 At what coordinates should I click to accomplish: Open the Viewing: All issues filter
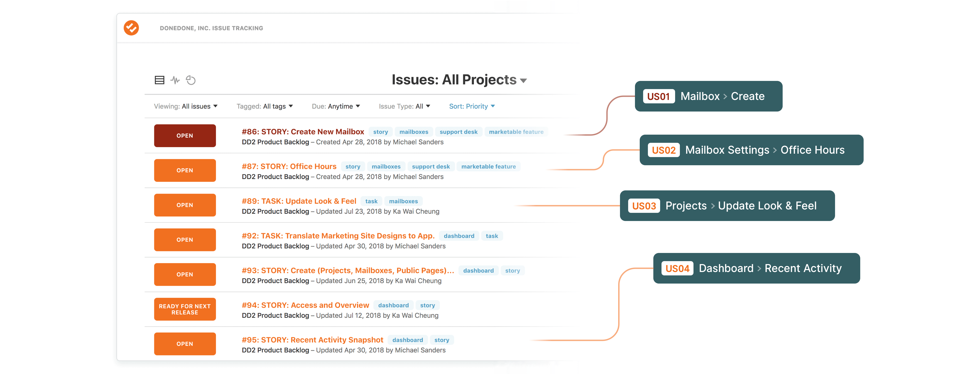click(186, 106)
